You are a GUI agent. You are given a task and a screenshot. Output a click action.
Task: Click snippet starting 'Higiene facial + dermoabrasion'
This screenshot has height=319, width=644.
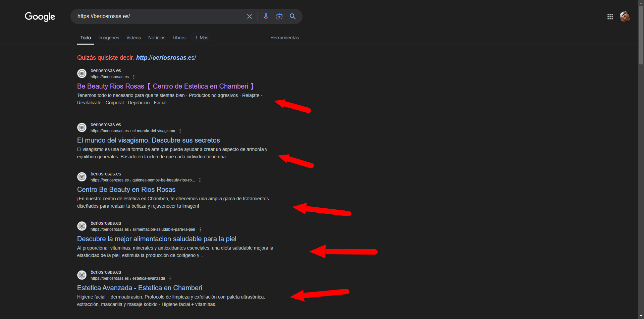click(171, 301)
